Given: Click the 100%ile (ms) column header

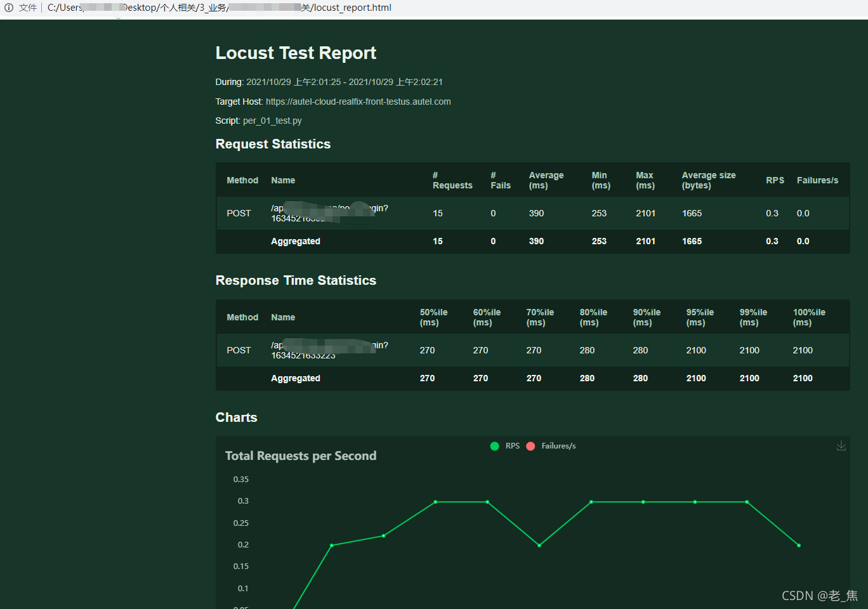Looking at the screenshot, I should pyautogui.click(x=809, y=317).
